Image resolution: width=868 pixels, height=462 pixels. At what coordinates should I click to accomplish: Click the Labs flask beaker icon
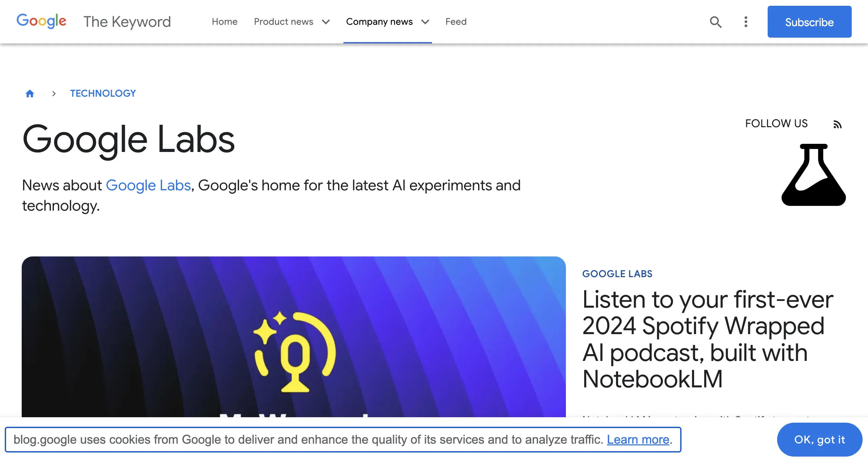813,175
